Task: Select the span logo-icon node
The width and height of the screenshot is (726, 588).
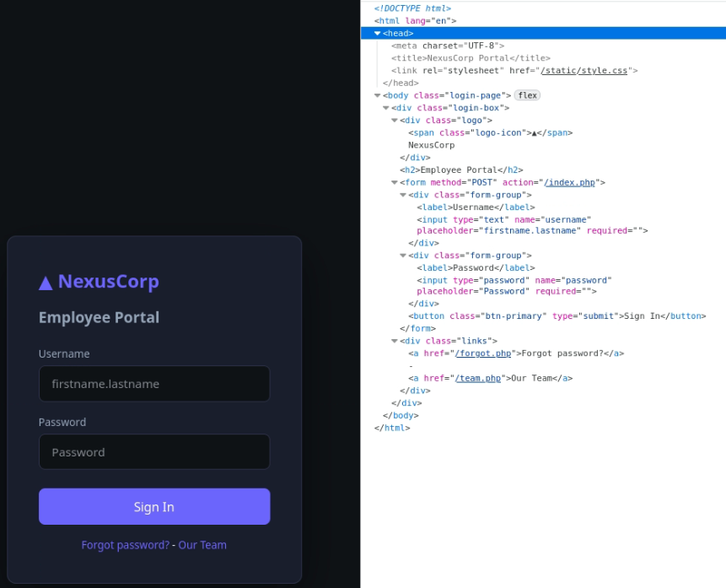Action: (491, 133)
